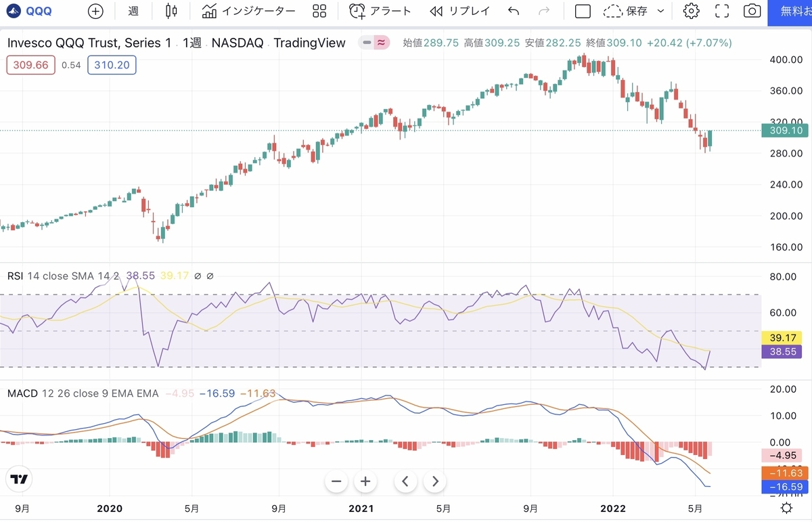Redo the last chart action
The image size is (812, 522).
click(543, 11)
